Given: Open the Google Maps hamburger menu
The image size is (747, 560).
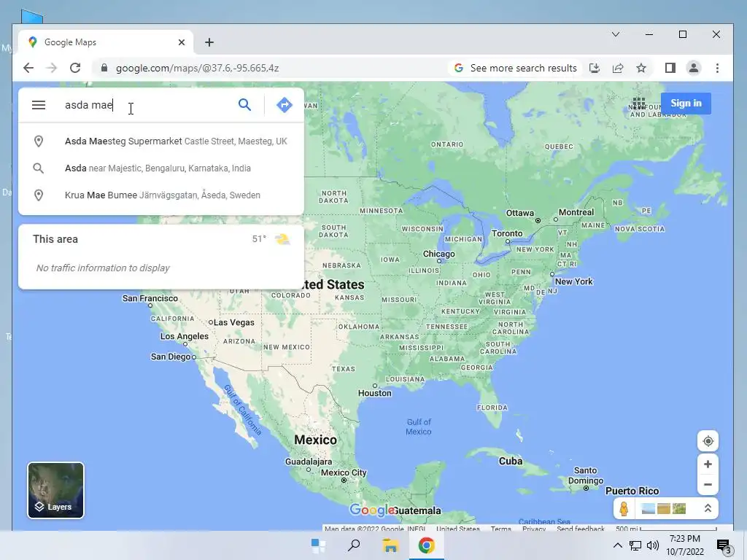Looking at the screenshot, I should pyautogui.click(x=39, y=105).
